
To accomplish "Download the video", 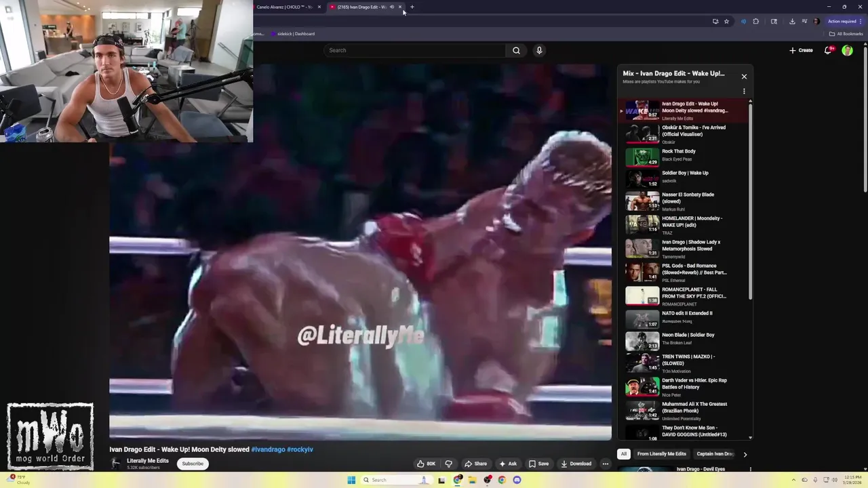I will 576,464.
